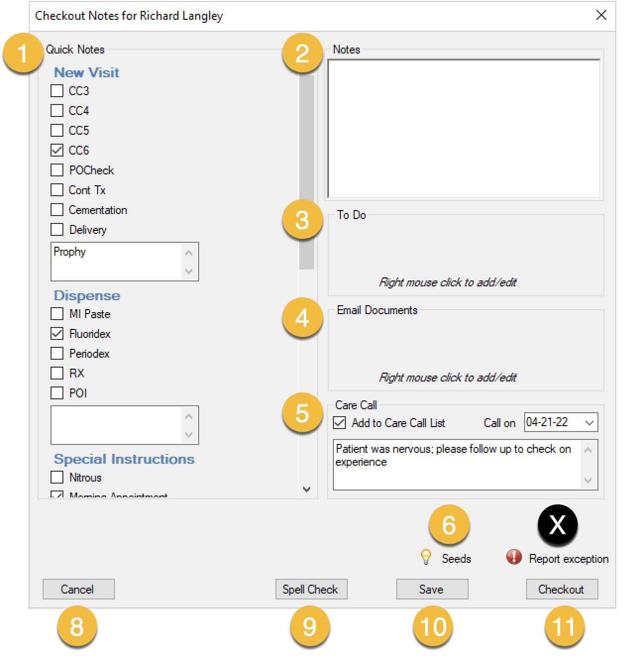Click the red Report exception icon
Image resolution: width=644 pixels, height=656 pixels.
pos(514,557)
